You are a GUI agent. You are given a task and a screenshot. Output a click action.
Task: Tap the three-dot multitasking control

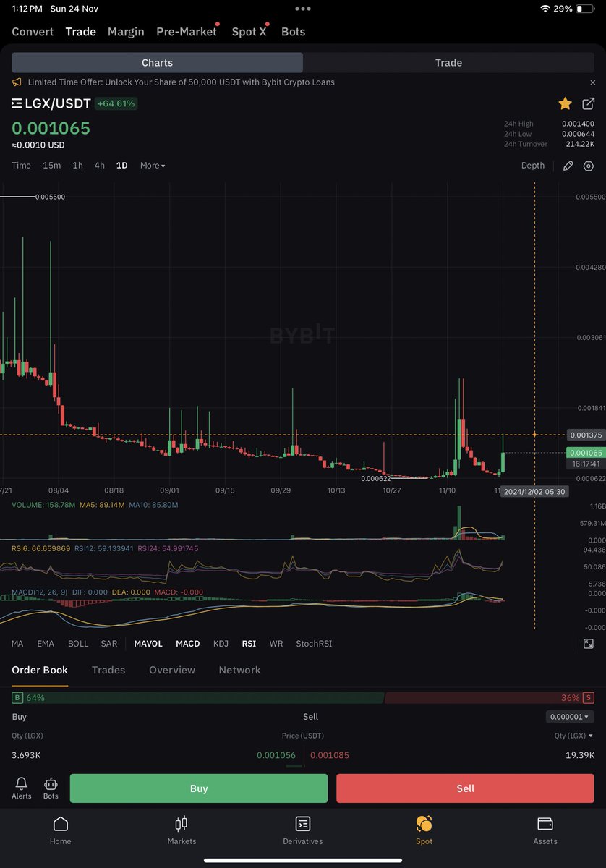pyautogui.click(x=303, y=9)
